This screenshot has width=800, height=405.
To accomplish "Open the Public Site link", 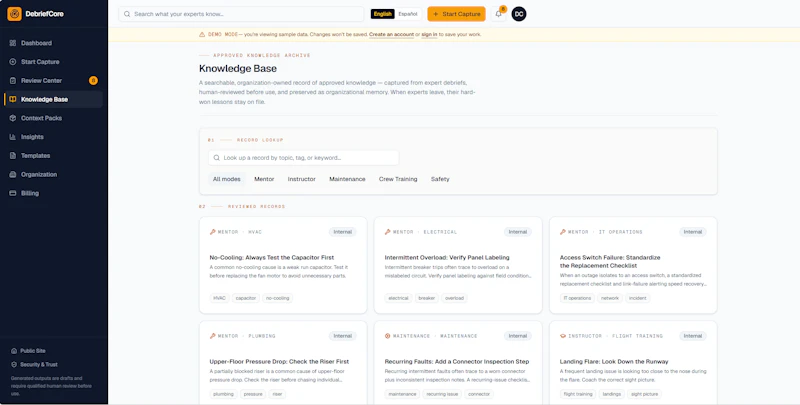I will click(33, 351).
